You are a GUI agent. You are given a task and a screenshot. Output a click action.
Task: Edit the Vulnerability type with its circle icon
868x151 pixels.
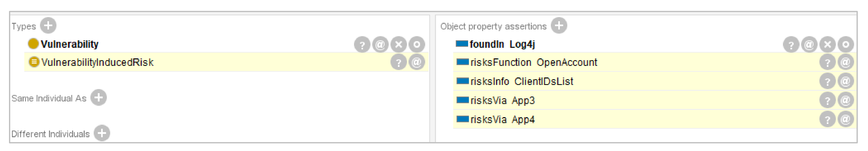(x=417, y=44)
